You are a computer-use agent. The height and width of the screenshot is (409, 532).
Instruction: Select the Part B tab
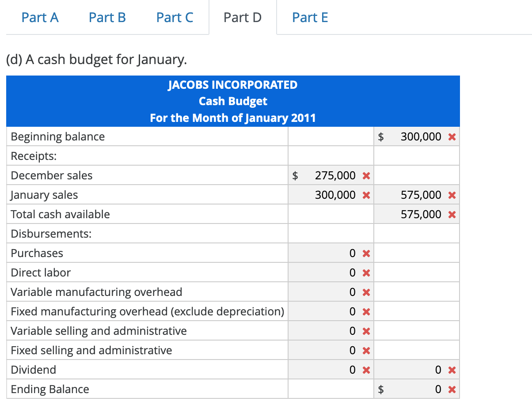107,17
